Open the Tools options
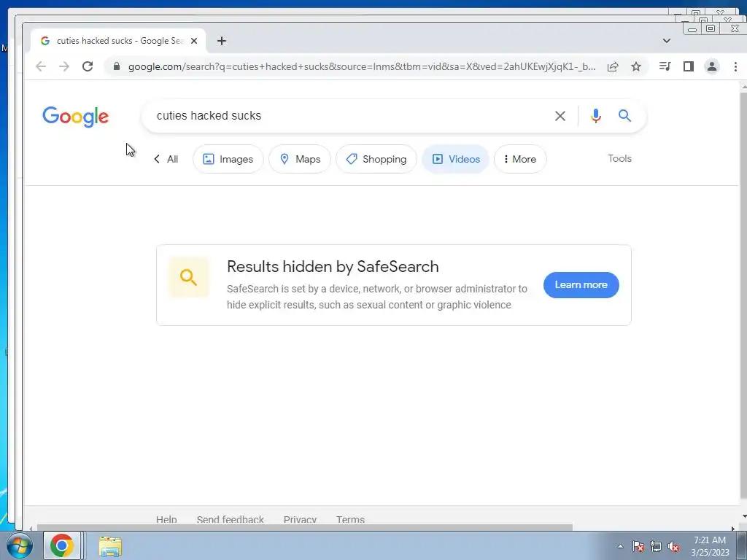The height and width of the screenshot is (560, 747). click(619, 158)
